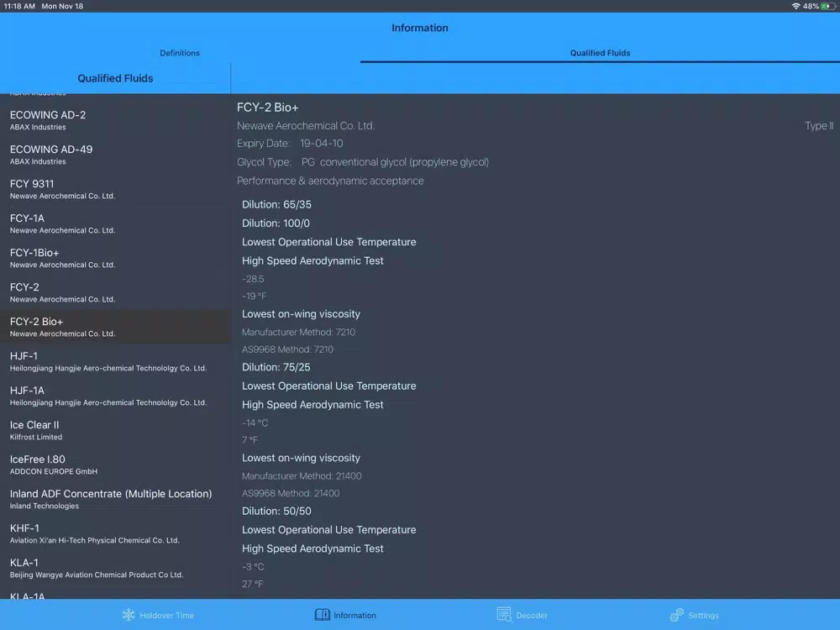Click the -14 °C value
The image size is (840, 630).
(255, 423)
